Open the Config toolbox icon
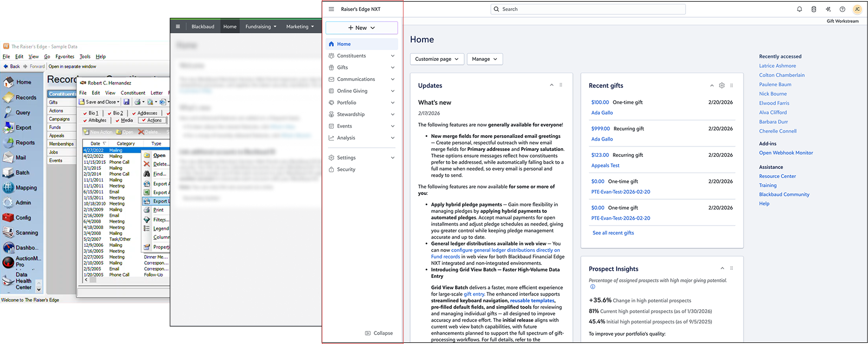The image size is (868, 344). 8,218
